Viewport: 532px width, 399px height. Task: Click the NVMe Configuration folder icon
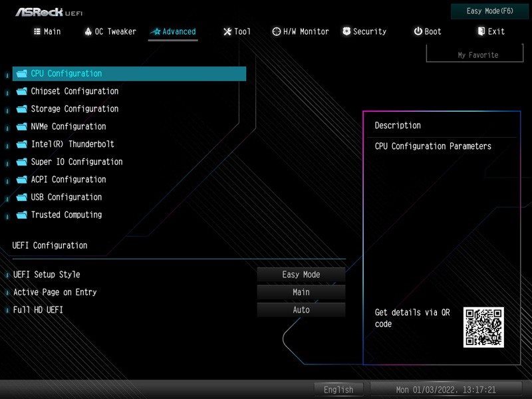pos(21,126)
